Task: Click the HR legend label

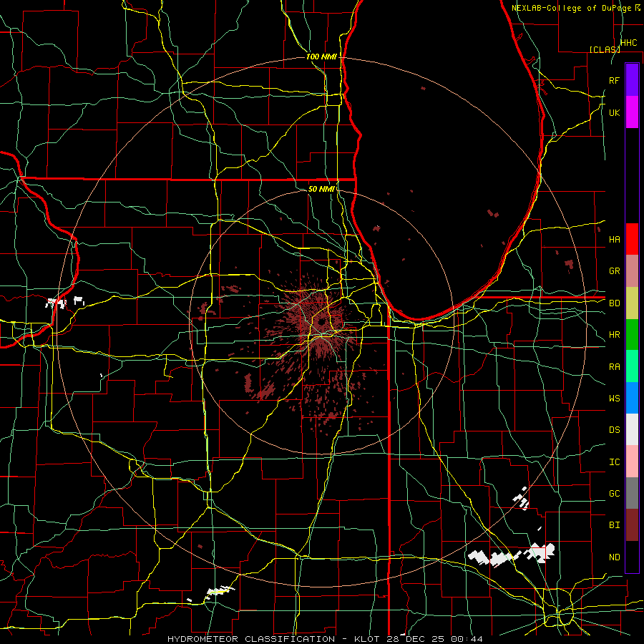Action: tap(614, 335)
